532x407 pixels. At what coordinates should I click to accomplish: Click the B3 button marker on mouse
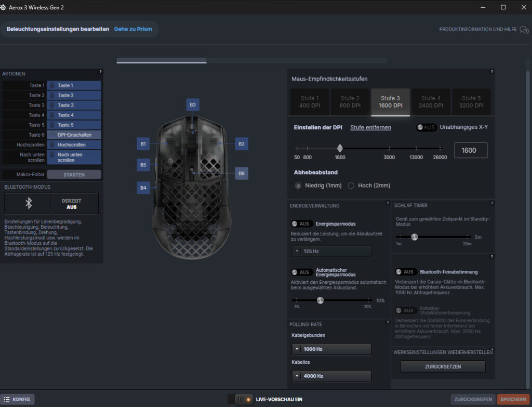193,104
